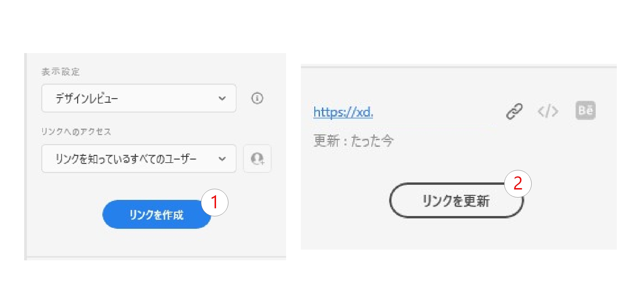Click the code snippet </> icon
644x299 pixels.
pyautogui.click(x=548, y=111)
